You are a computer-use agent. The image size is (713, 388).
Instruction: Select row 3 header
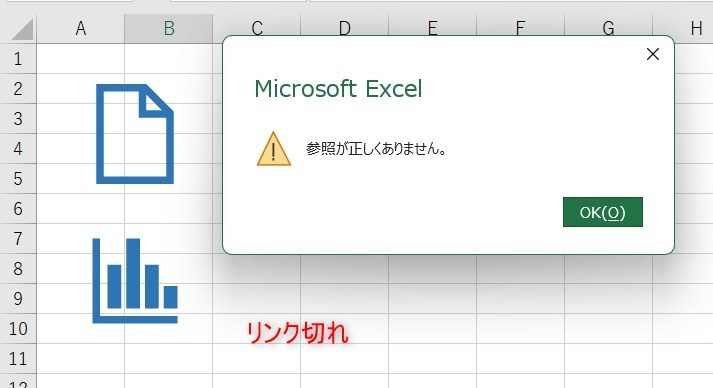pyautogui.click(x=18, y=119)
